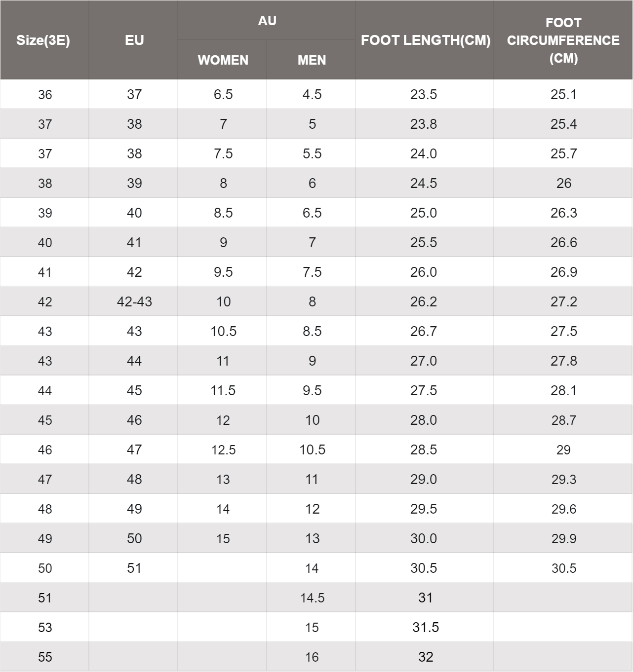Screen dimensions: 633x672
Task: Click foot length value 23.5
Action: 424,94
